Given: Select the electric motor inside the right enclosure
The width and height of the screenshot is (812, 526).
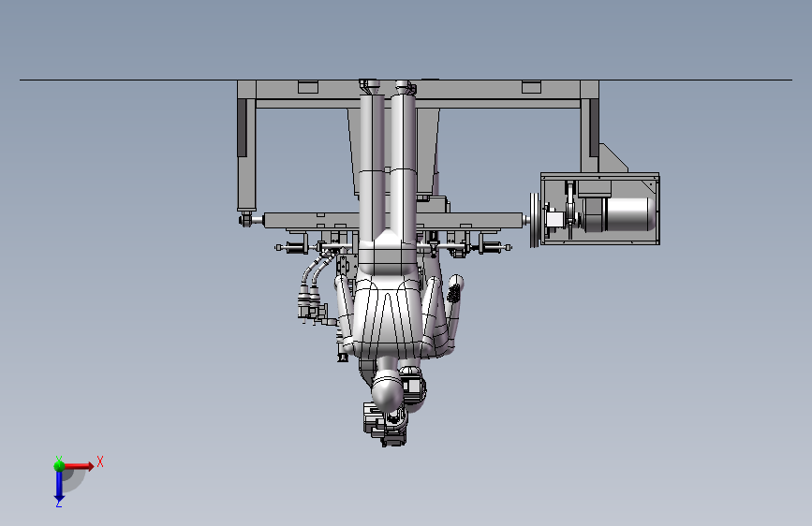Looking at the screenshot, I should click(619, 214).
